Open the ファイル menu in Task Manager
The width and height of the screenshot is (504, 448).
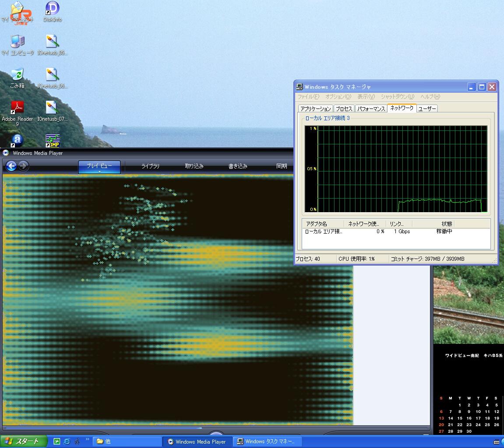point(308,97)
